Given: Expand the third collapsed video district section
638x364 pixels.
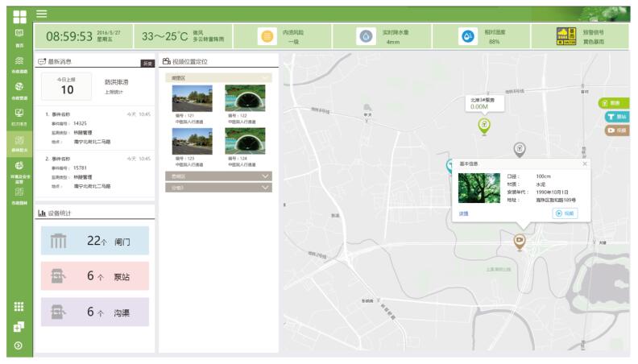Looking at the screenshot, I should (x=217, y=188).
